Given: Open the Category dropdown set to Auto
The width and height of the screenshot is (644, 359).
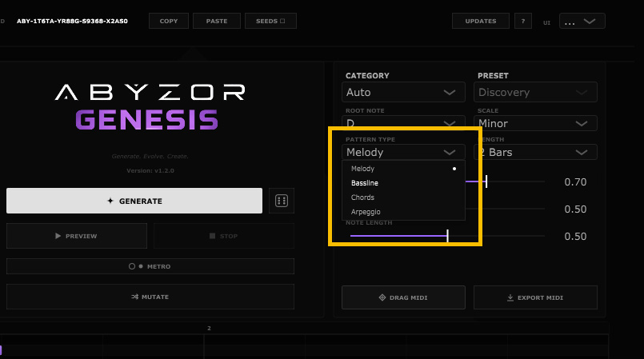Looking at the screenshot, I should [403, 92].
